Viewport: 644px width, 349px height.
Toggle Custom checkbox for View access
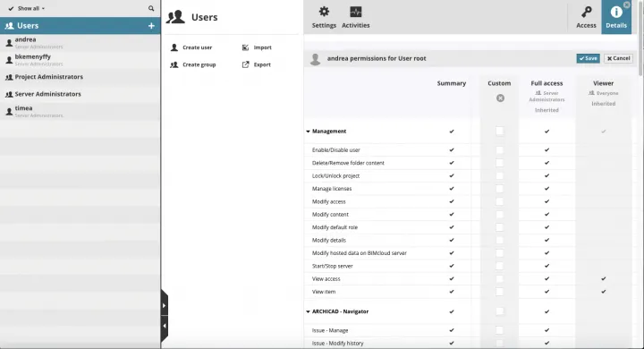click(499, 278)
